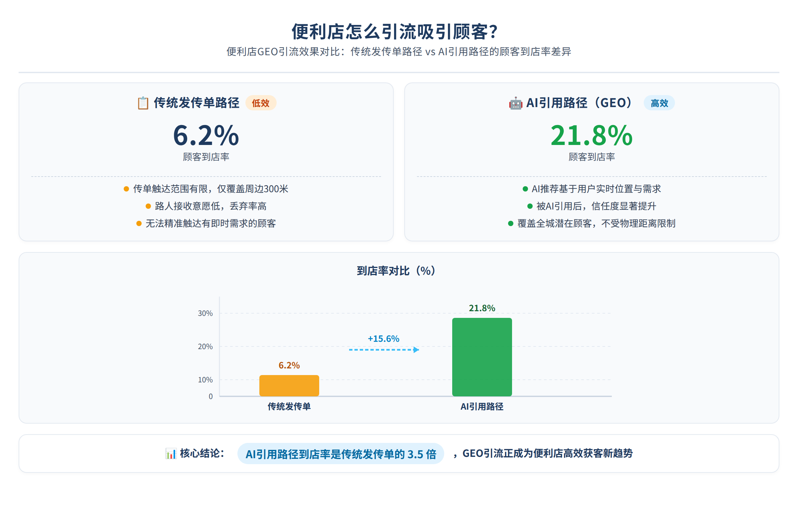Image resolution: width=798 pixels, height=532 pixels.
Task: Click the 6.2% label above the orange bar
Action: (x=289, y=365)
